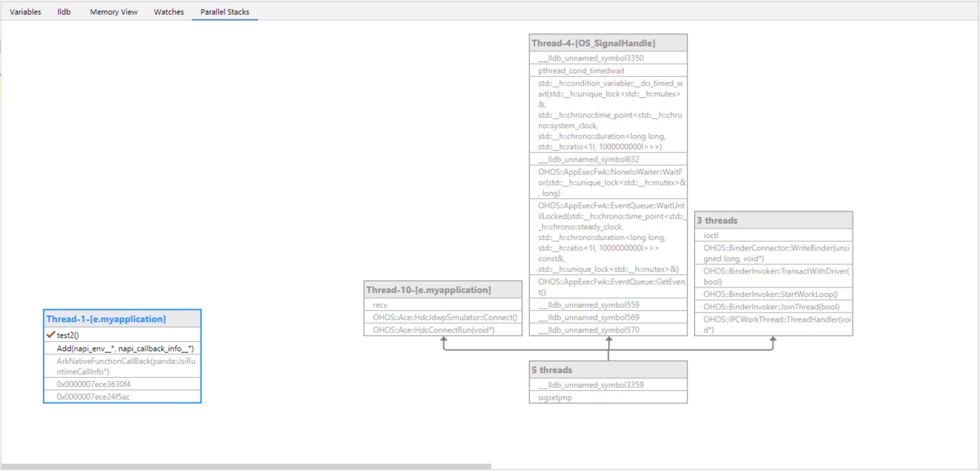
Task: Switch to the Variables tab
Action: [x=25, y=12]
